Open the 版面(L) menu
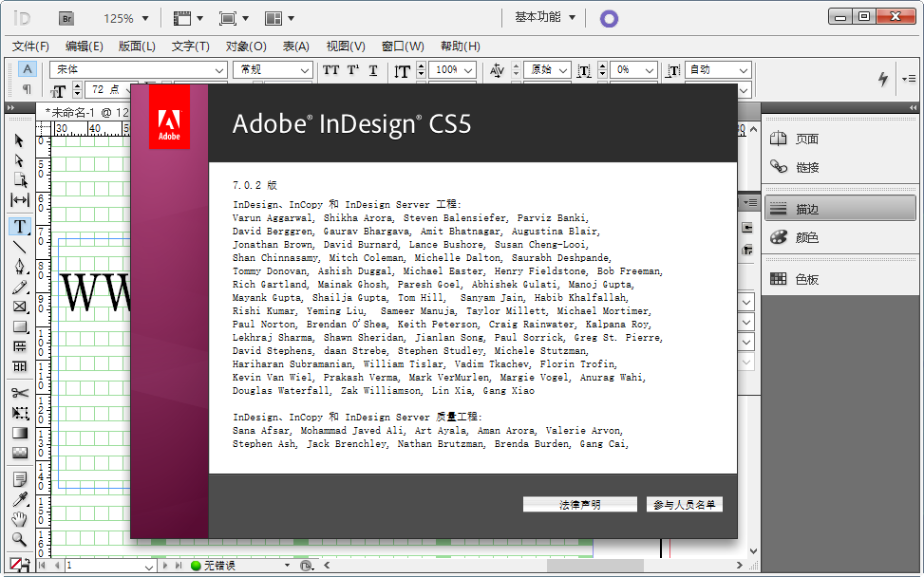Screen dimensions: 924x577 tap(138, 46)
